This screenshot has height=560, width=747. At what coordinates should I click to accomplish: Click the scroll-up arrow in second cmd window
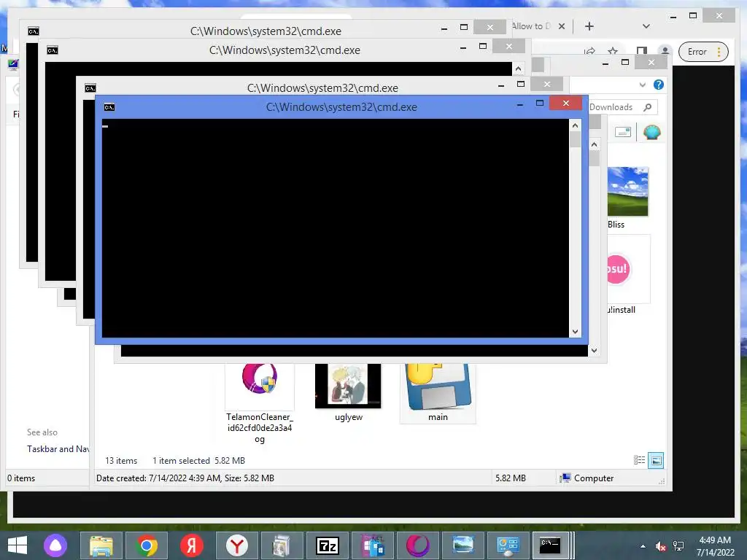pos(518,69)
